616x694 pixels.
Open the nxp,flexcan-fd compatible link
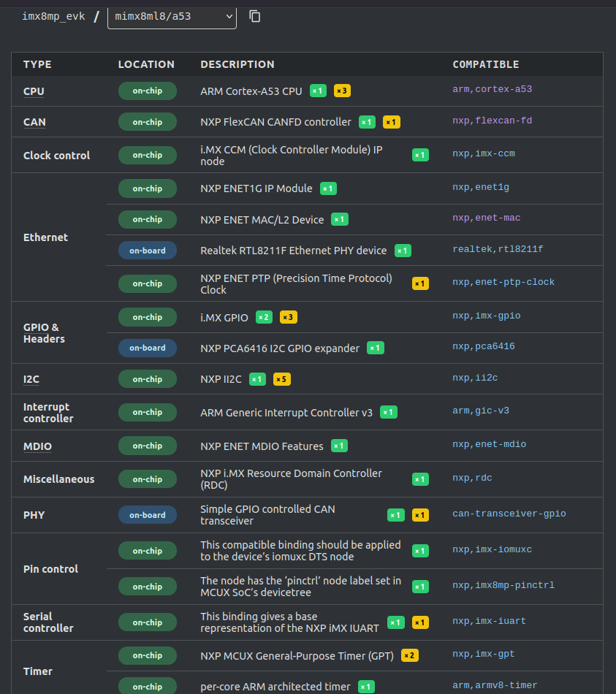coord(492,121)
